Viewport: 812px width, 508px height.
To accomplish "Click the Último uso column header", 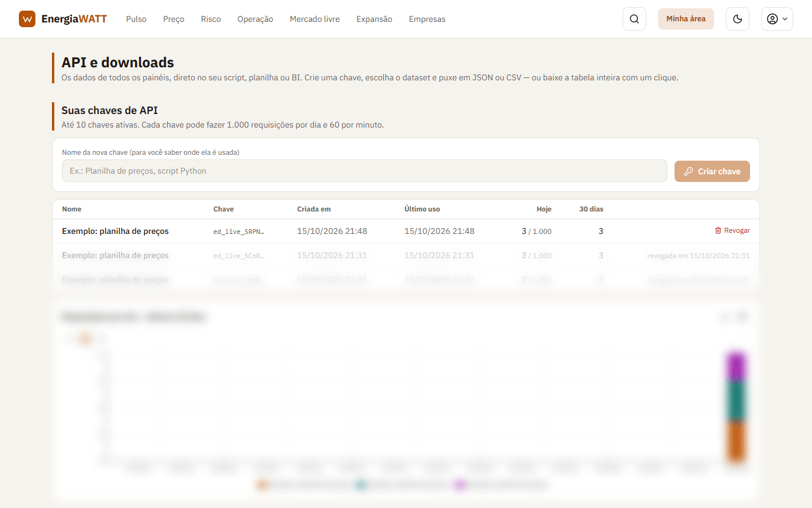I will 422,209.
